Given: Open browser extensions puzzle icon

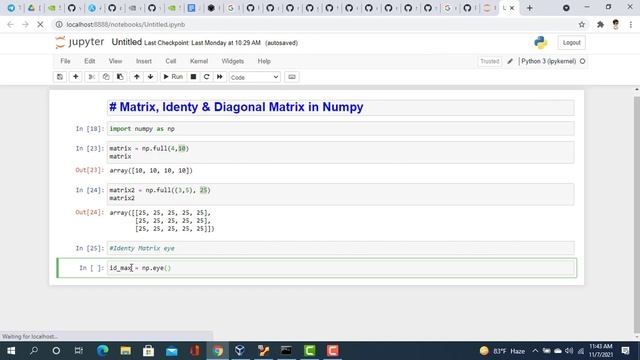Looking at the screenshot, I should 600,24.
